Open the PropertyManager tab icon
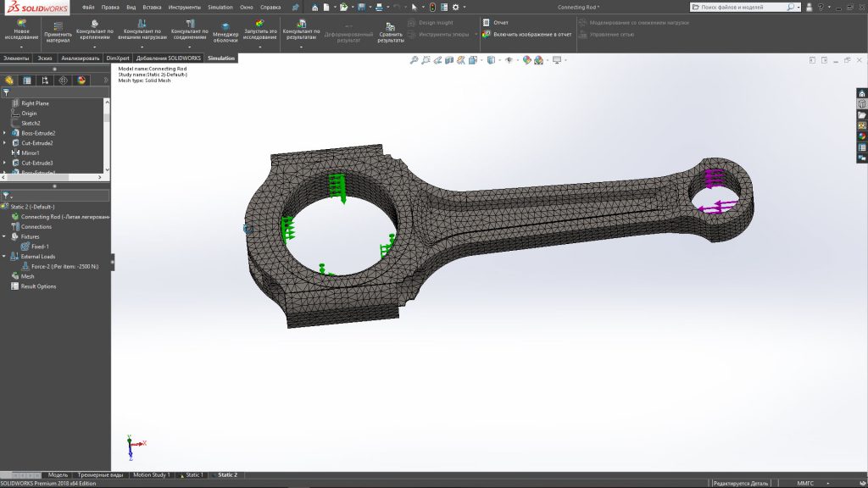Image resolution: width=868 pixels, height=488 pixels. click(27, 80)
